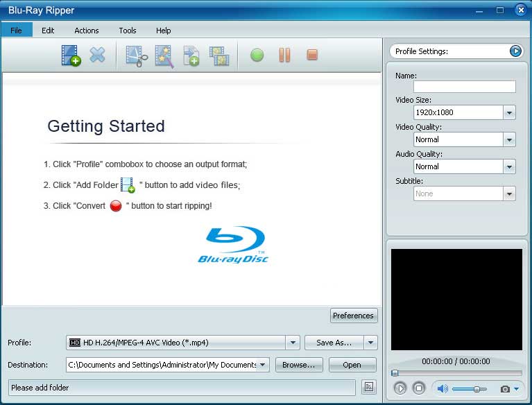This screenshot has width=532, height=405.
Task: Click the Blu-ray Disc logo
Action: click(x=233, y=245)
